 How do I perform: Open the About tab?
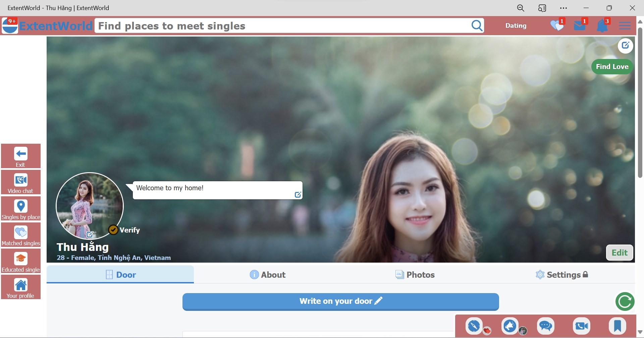click(x=267, y=275)
